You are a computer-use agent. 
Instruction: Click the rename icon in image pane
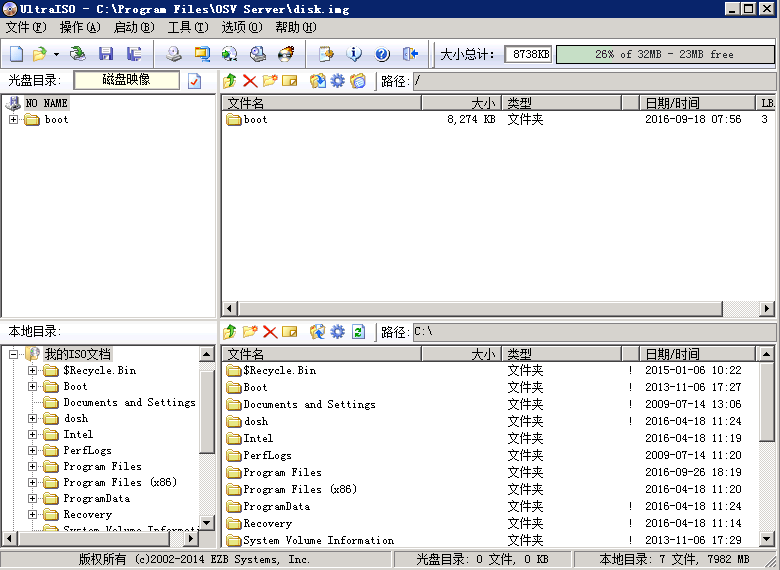(290, 81)
